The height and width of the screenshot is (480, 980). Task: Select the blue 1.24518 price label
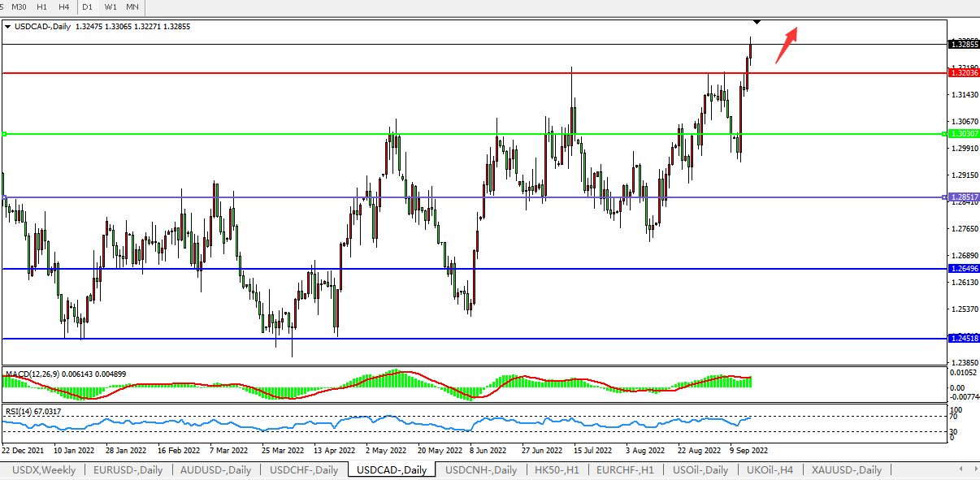point(964,338)
